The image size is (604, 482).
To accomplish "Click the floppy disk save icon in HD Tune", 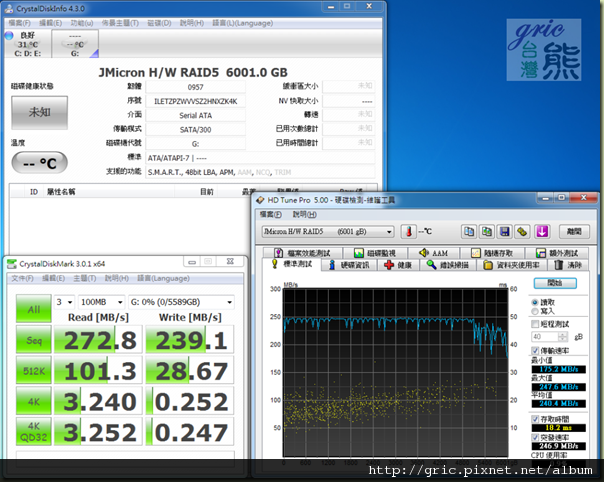I will pyautogui.click(x=504, y=231).
